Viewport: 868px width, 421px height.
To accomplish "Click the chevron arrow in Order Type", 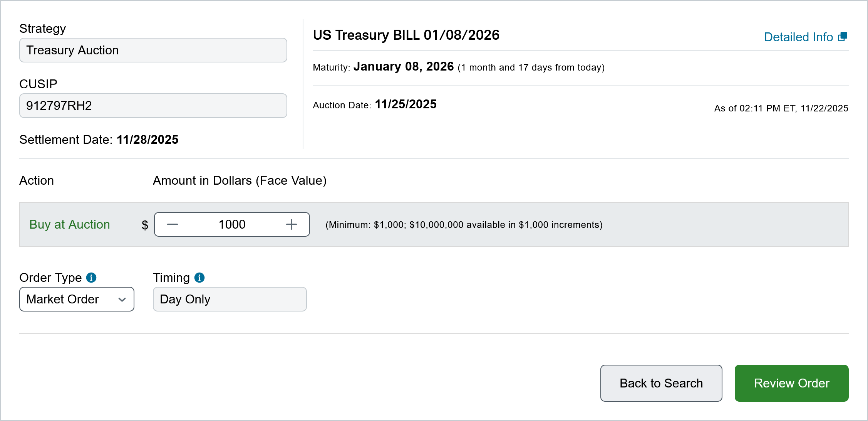I will click(122, 300).
